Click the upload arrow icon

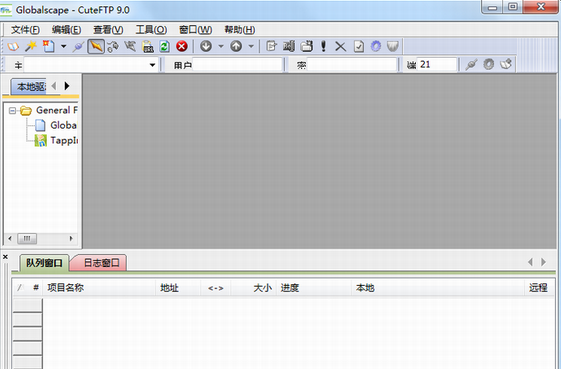(x=236, y=46)
